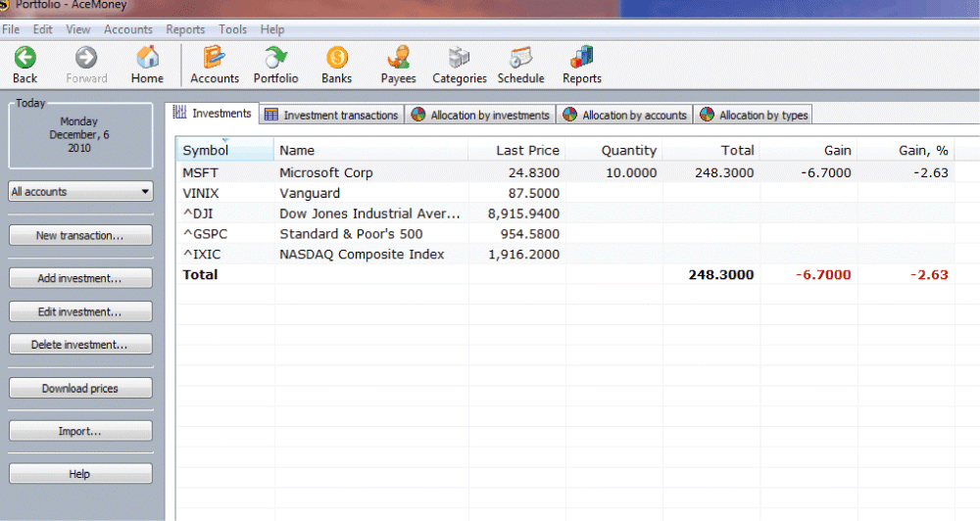Open the Schedule toolbar icon
The width and height of the screenshot is (980, 521).
click(x=520, y=59)
